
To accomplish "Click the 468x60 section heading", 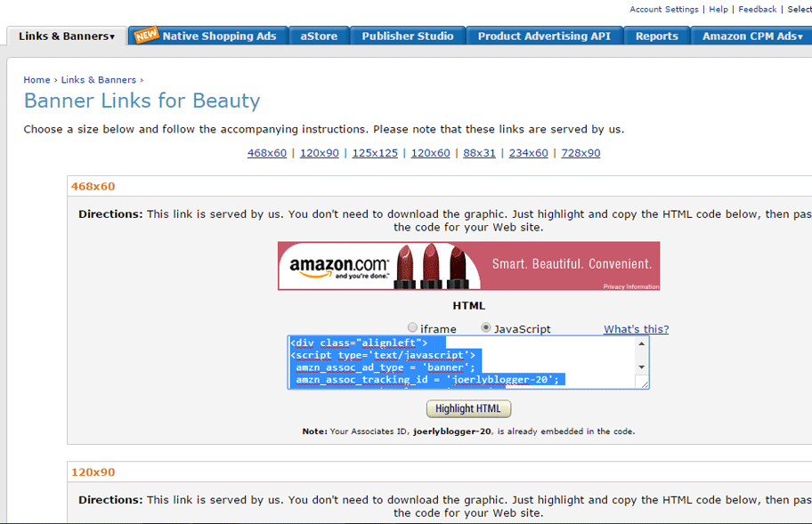I will coord(93,186).
